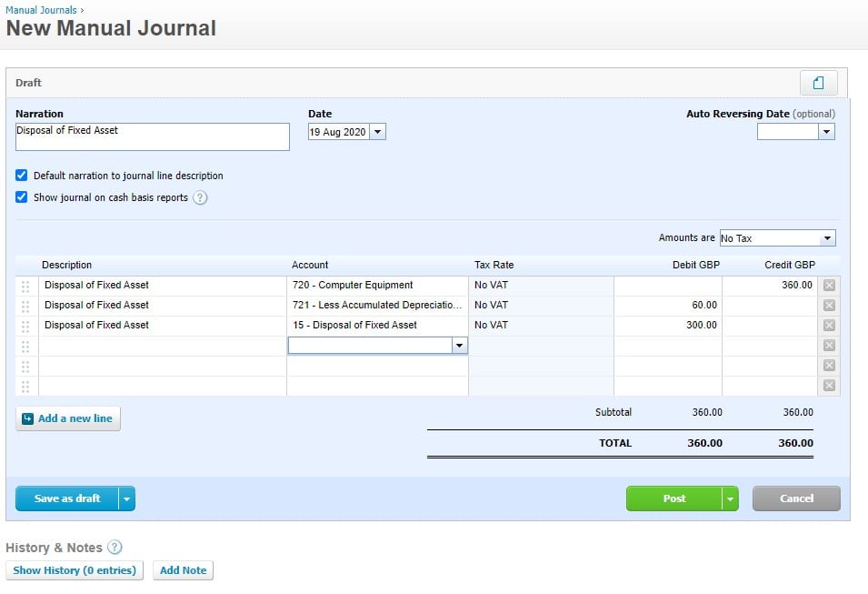Delete the journal line with the open account dropdown
868x594 pixels.
pyautogui.click(x=829, y=345)
